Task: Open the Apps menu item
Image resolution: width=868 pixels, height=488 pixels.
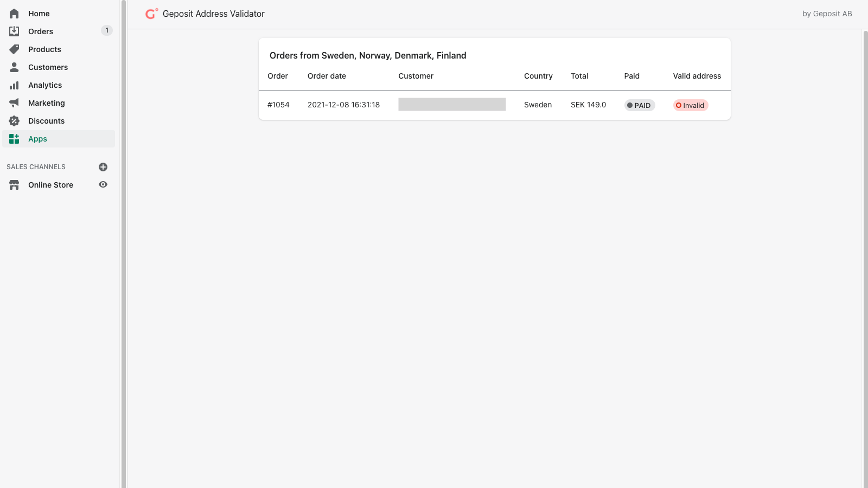Action: click(37, 139)
